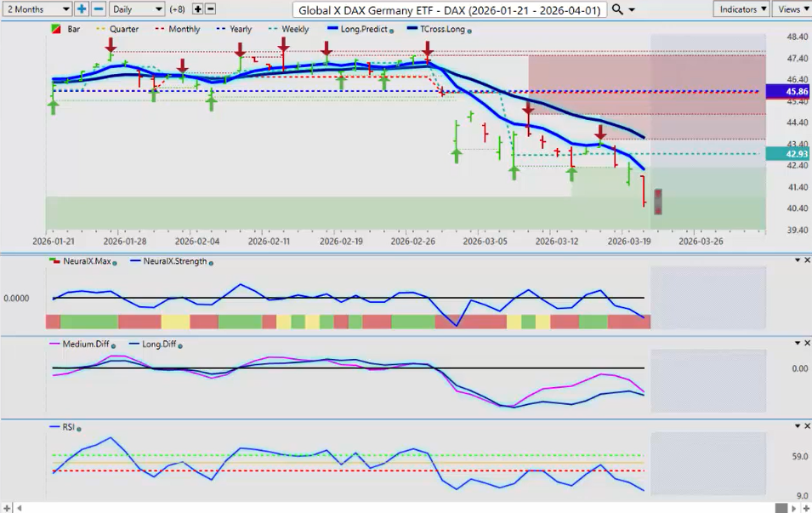Expand the symbol search dropdown arrow

636,9
